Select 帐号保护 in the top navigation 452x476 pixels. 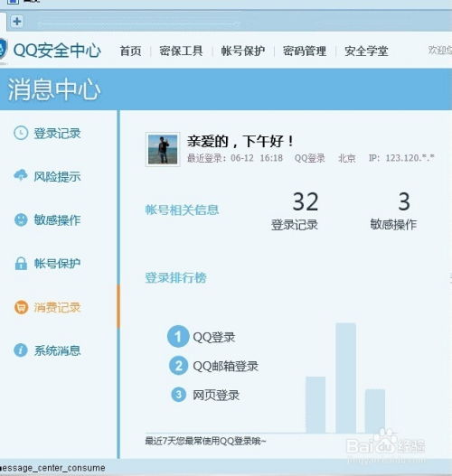click(243, 51)
